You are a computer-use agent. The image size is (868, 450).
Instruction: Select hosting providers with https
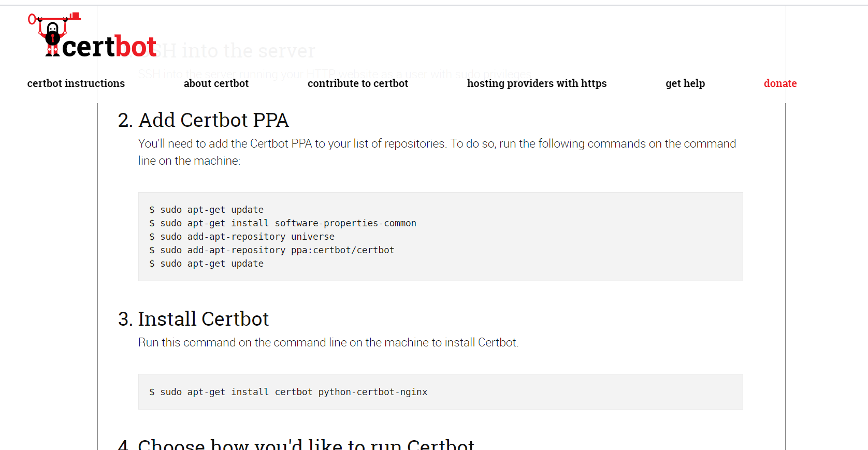point(537,83)
